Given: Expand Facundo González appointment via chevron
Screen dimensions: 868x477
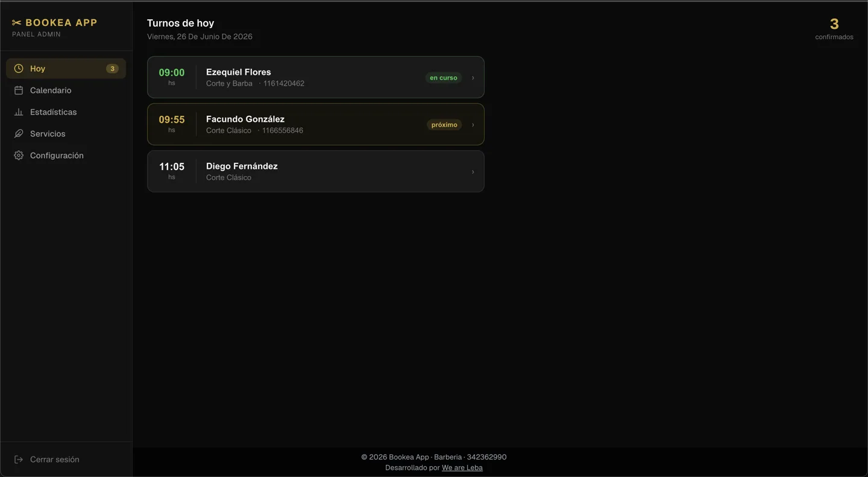Looking at the screenshot, I should pos(473,125).
